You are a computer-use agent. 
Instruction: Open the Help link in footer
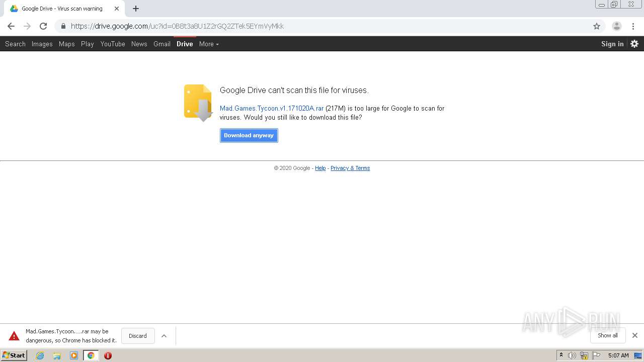pyautogui.click(x=320, y=168)
